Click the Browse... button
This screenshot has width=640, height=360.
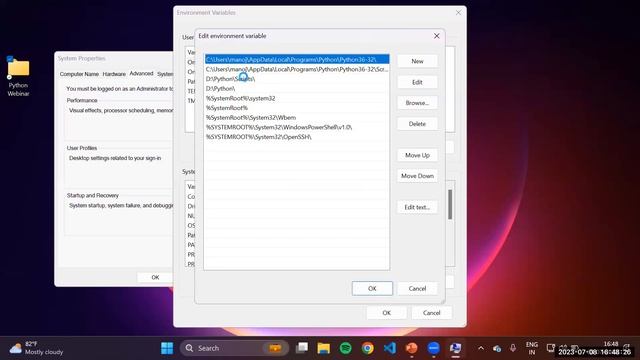click(417, 103)
